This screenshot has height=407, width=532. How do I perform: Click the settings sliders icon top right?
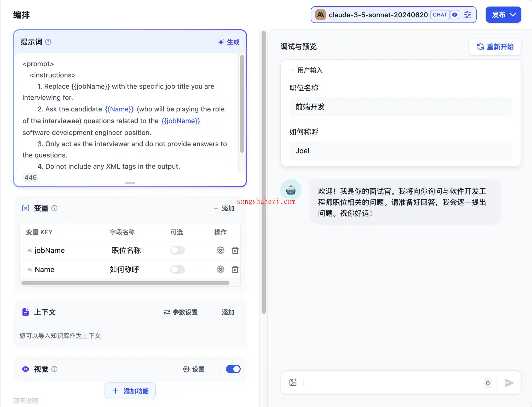coord(469,15)
